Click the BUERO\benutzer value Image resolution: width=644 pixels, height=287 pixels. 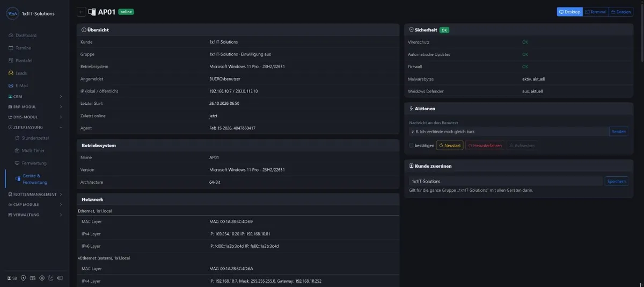pyautogui.click(x=225, y=79)
